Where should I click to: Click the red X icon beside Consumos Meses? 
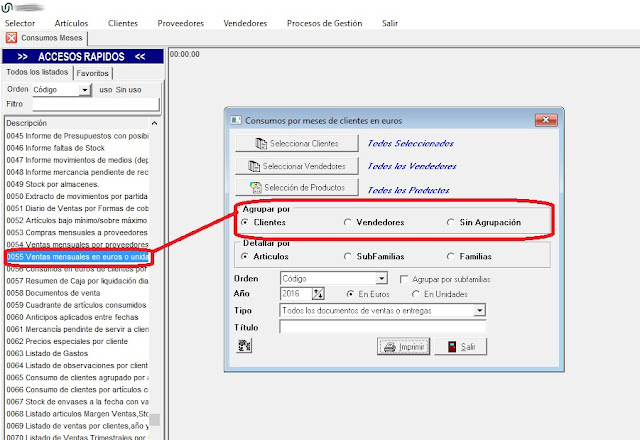coord(11,38)
